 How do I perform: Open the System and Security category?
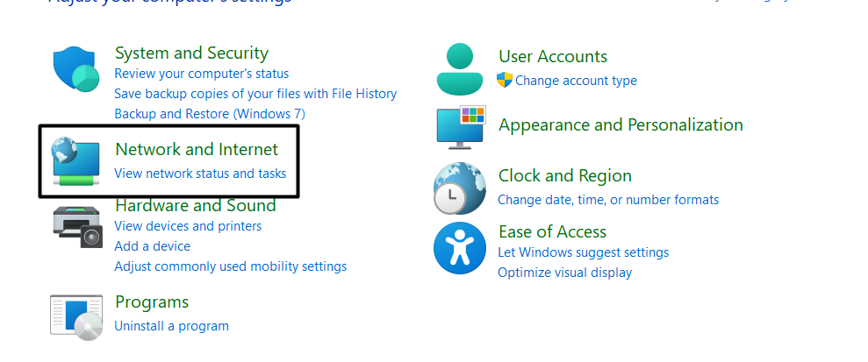coord(191,53)
